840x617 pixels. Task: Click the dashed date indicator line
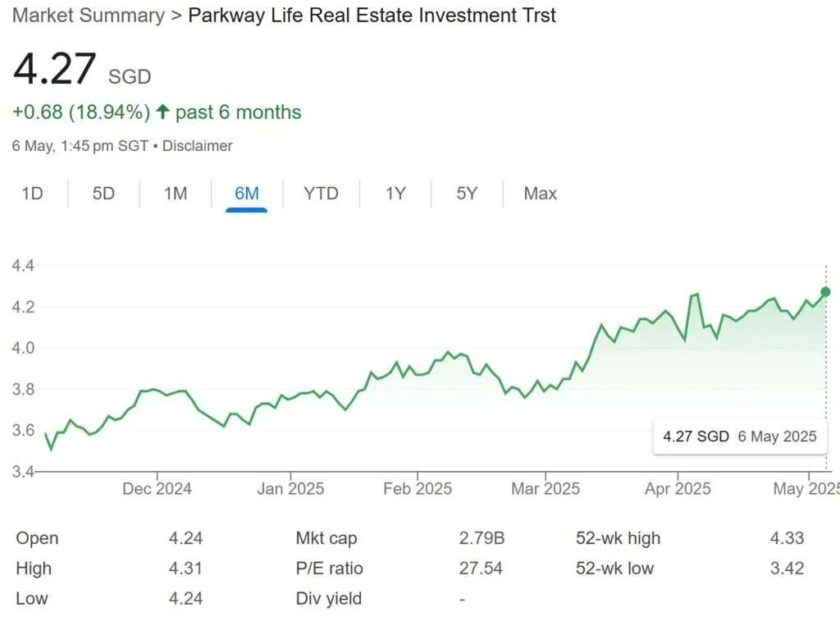coord(825,369)
